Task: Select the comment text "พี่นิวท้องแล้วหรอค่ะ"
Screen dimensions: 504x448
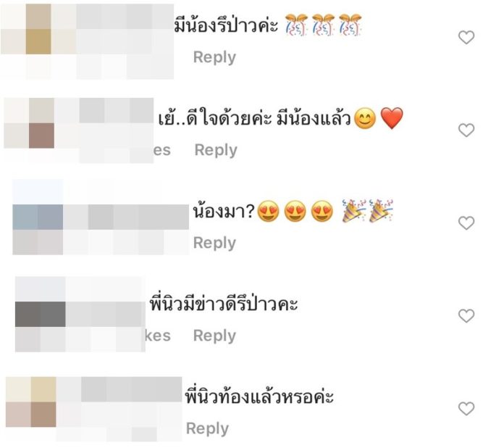Action: pyautogui.click(x=259, y=395)
